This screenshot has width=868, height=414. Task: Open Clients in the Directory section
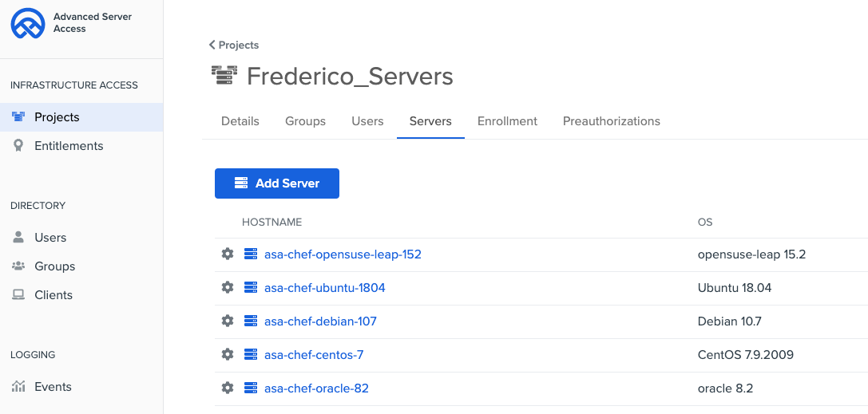54,295
